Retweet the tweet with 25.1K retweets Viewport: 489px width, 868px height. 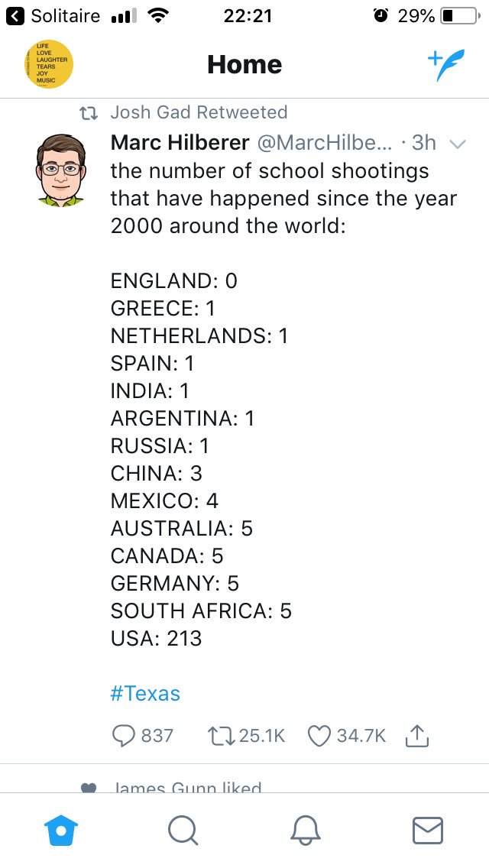(246, 736)
